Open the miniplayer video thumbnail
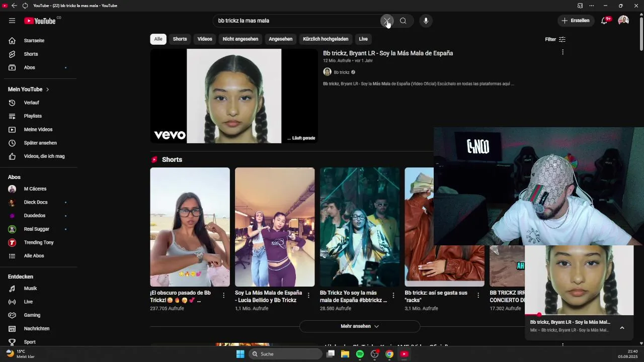The image size is (644, 362). coord(579,280)
